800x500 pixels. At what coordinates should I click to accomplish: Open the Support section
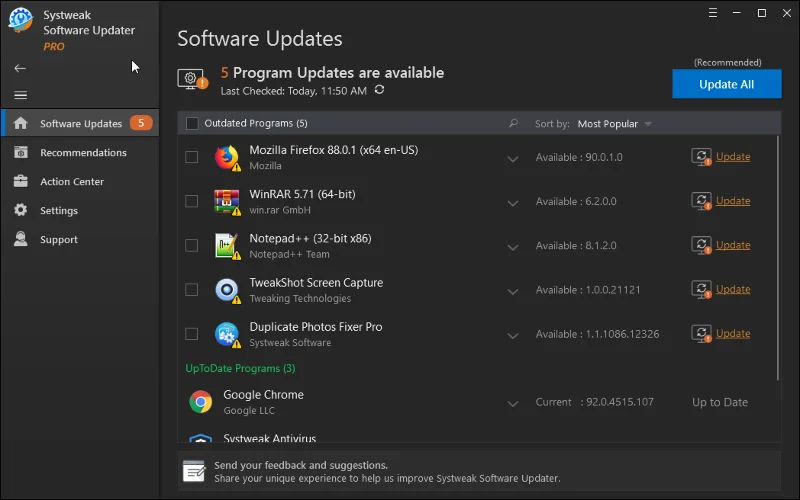click(x=80, y=239)
